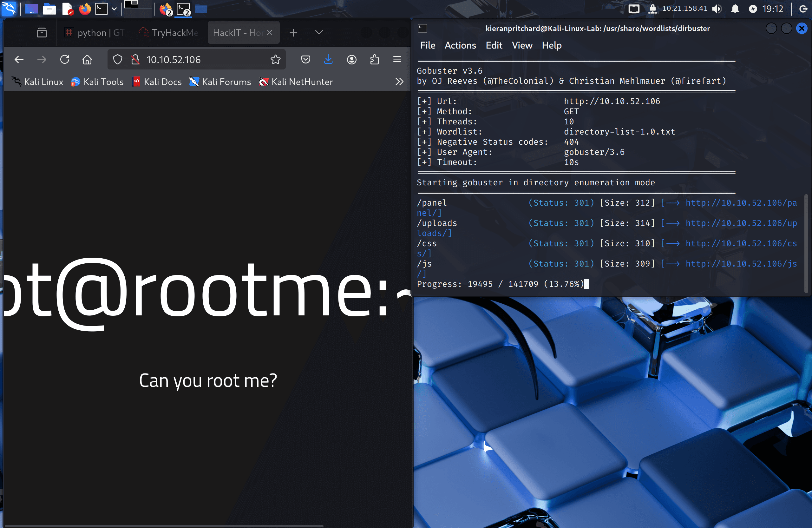
Task: Open the Firefox account menu
Action: (352, 60)
